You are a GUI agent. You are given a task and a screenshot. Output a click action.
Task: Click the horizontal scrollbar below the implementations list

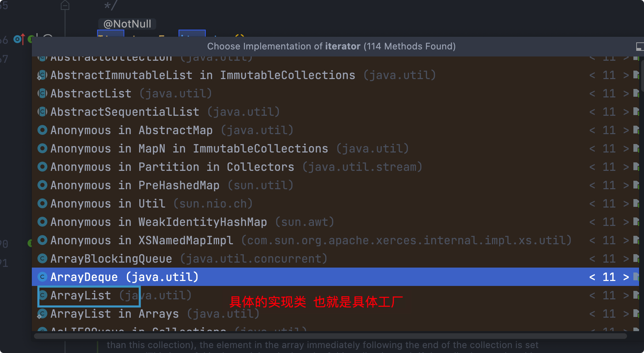point(330,336)
